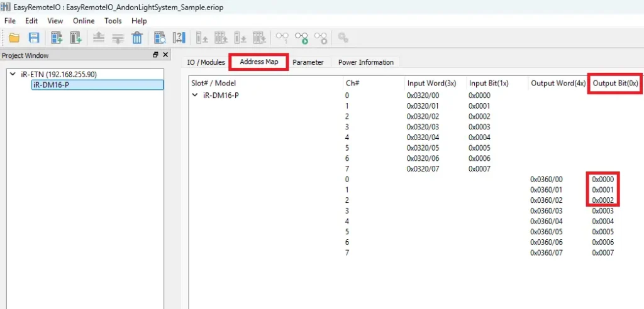Click the single module upload icon

(x=202, y=38)
